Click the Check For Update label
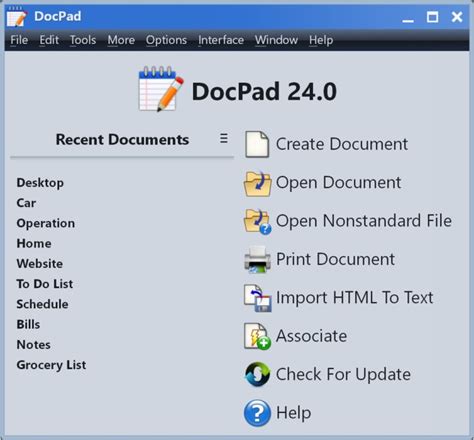This screenshot has width=474, height=440. [x=343, y=374]
